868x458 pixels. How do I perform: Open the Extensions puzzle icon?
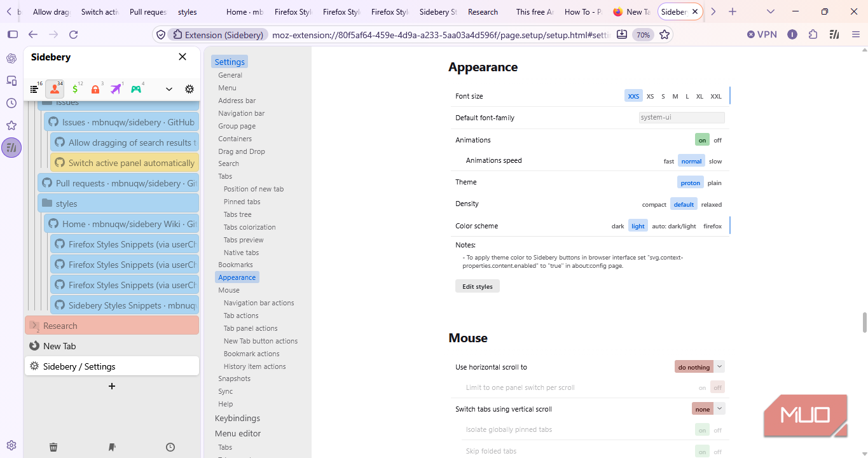(813, 35)
